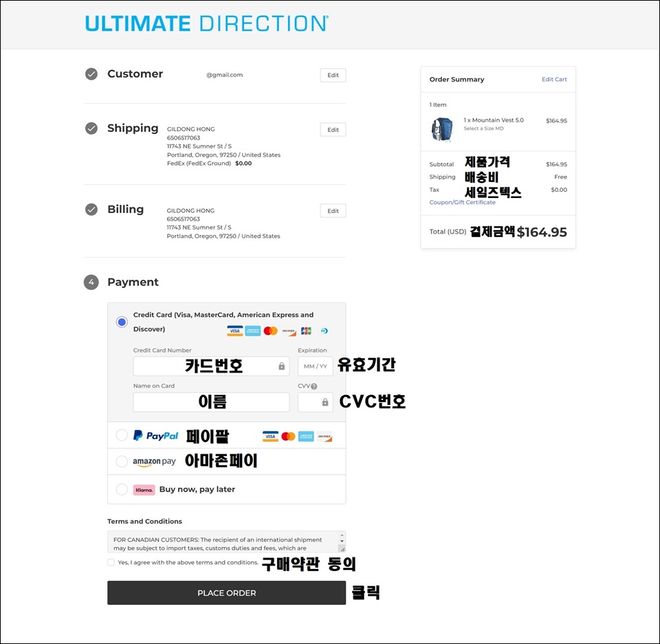Click the Shipping step checkmark icon
This screenshot has width=660, height=644.
click(91, 128)
